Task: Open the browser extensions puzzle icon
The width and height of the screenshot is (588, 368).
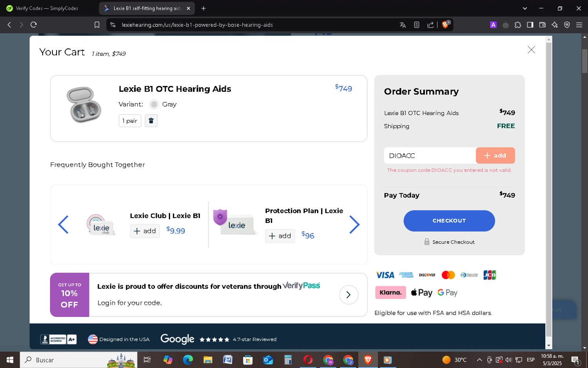Action: [x=518, y=25]
